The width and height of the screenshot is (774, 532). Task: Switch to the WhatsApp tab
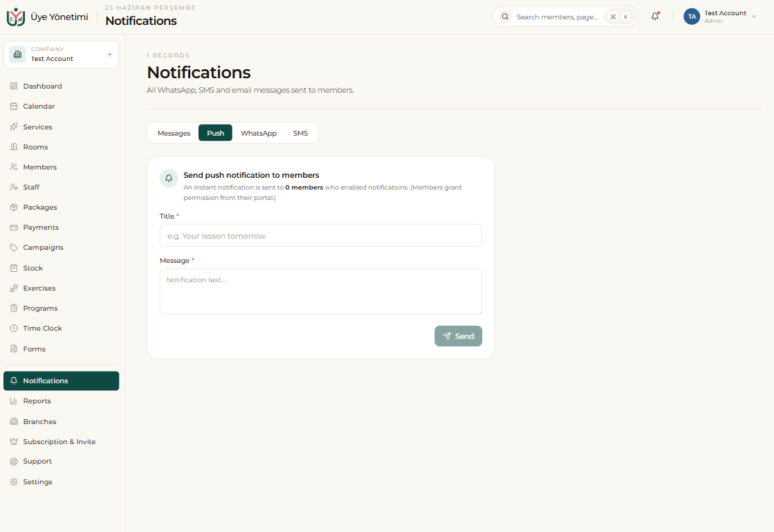[x=259, y=134]
